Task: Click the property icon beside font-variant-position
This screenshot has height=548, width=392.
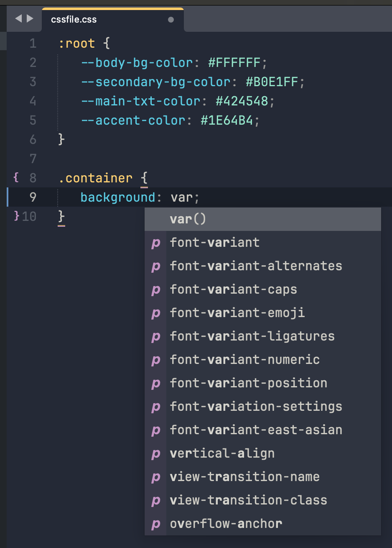Action: coord(156,384)
